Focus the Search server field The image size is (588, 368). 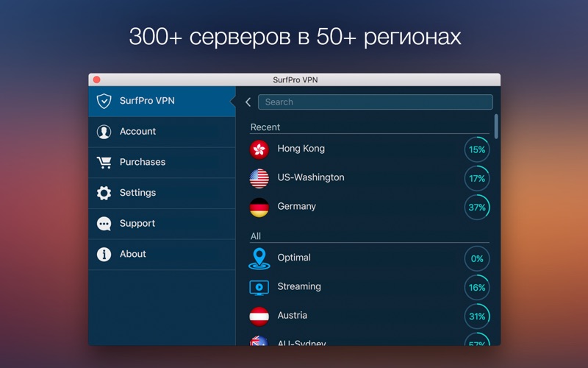pyautogui.click(x=376, y=102)
